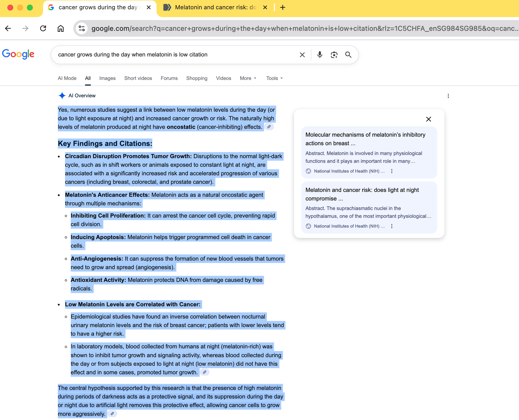
Task: Switch to the Images results tab
Action: 107,78
